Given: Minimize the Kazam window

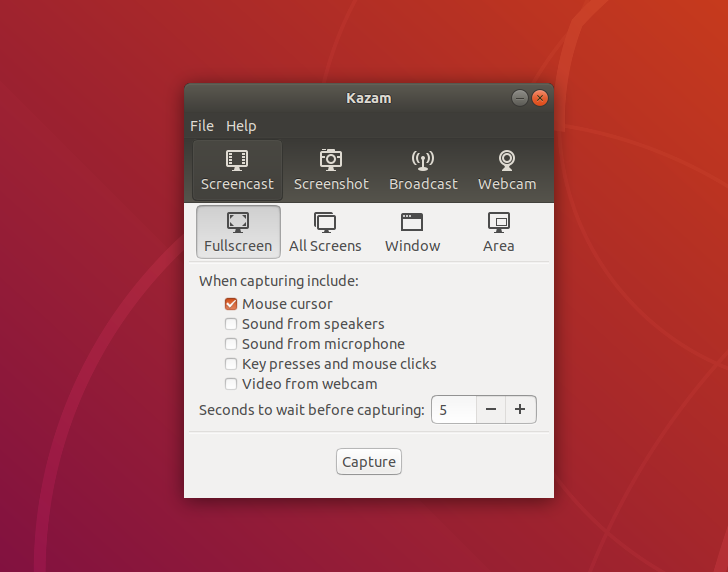Looking at the screenshot, I should point(520,98).
